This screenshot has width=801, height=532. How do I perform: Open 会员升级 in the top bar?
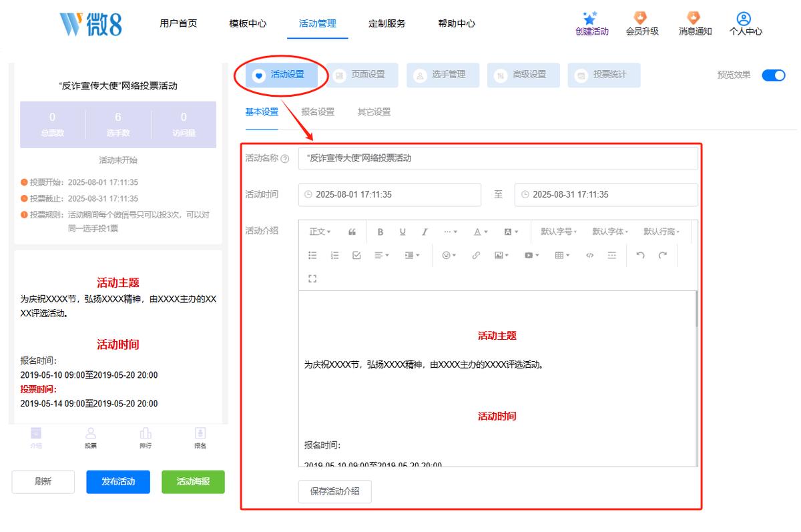642,23
